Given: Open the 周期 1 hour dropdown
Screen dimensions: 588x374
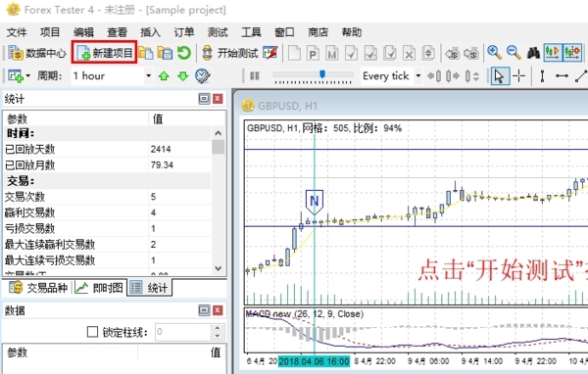Looking at the screenshot, I should pos(112,76).
